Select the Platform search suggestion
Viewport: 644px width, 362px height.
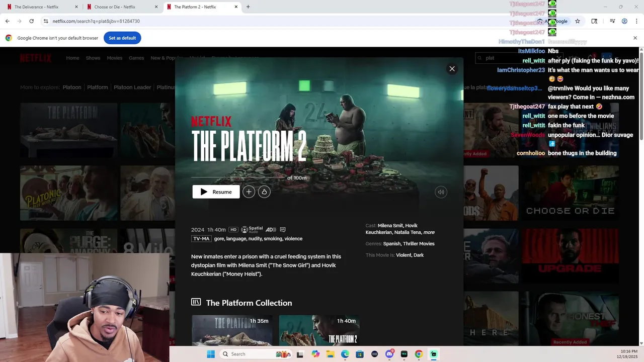[98, 87]
